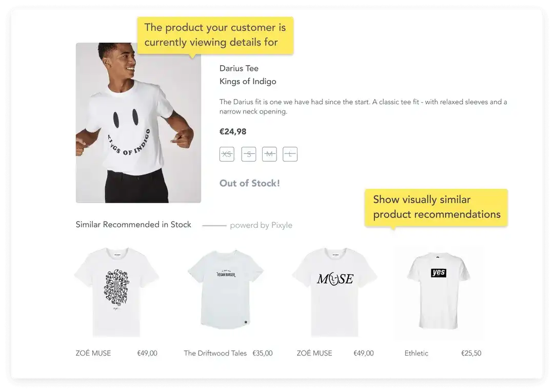
Task: Click the powerd by Pixyle link
Action: click(x=261, y=225)
